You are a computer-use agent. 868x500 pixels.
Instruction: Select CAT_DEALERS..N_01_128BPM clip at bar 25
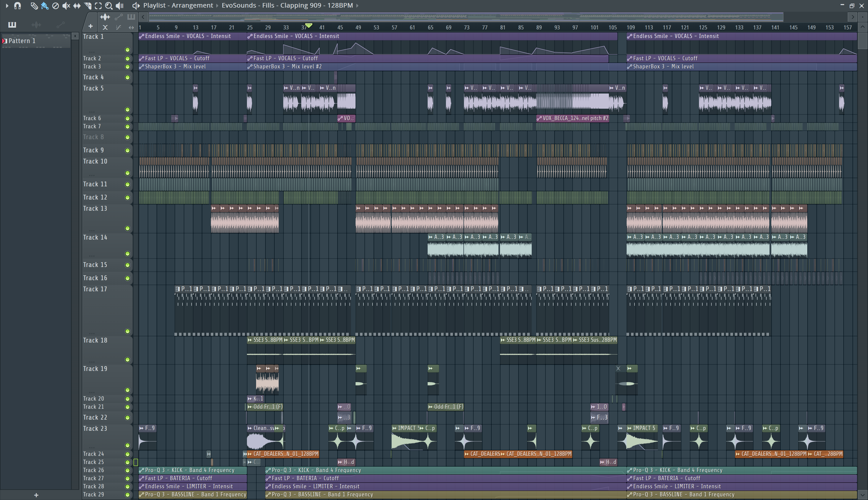coord(283,454)
